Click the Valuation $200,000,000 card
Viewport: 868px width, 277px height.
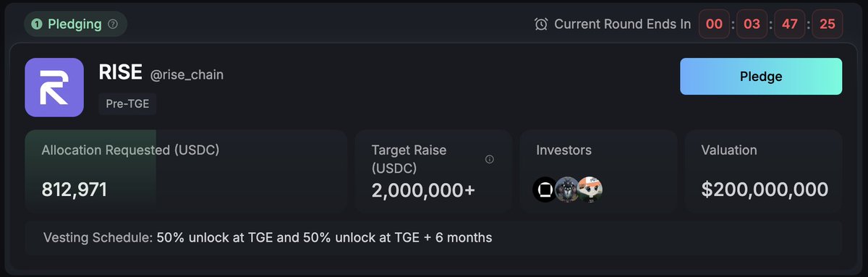[764, 171]
